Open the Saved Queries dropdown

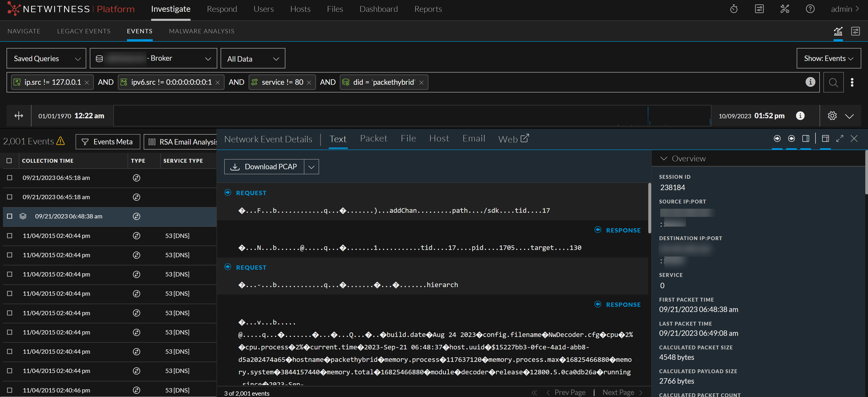pyautogui.click(x=47, y=59)
